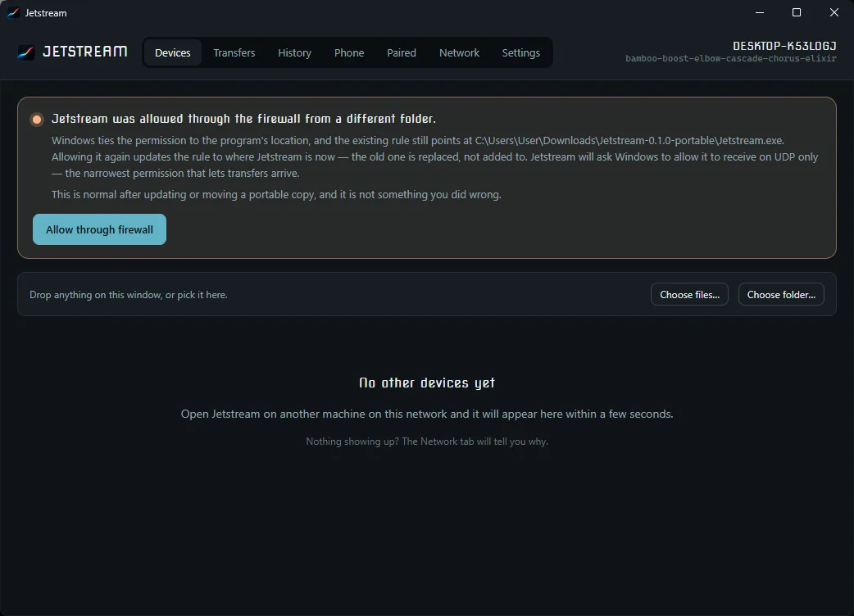
Task: Go to the Phone tab
Action: [x=349, y=52]
